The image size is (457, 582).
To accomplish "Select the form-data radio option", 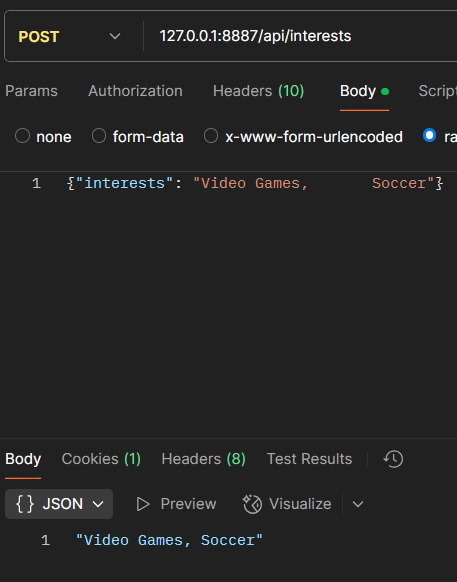I will pos(99,136).
